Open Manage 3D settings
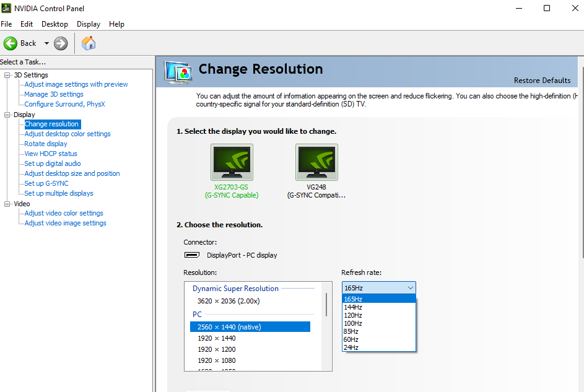This screenshot has width=584, height=392. [54, 94]
